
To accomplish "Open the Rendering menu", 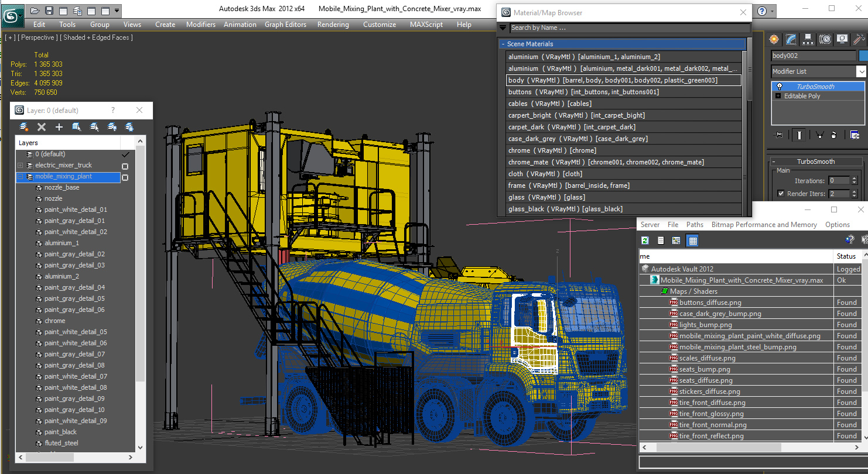I will point(333,25).
